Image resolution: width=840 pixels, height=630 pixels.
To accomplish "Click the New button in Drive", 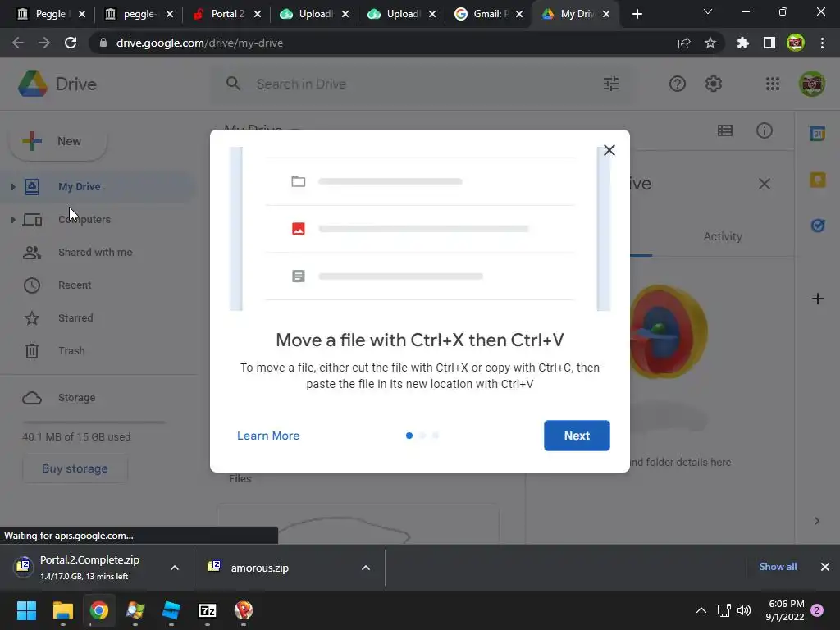I will 58,141.
